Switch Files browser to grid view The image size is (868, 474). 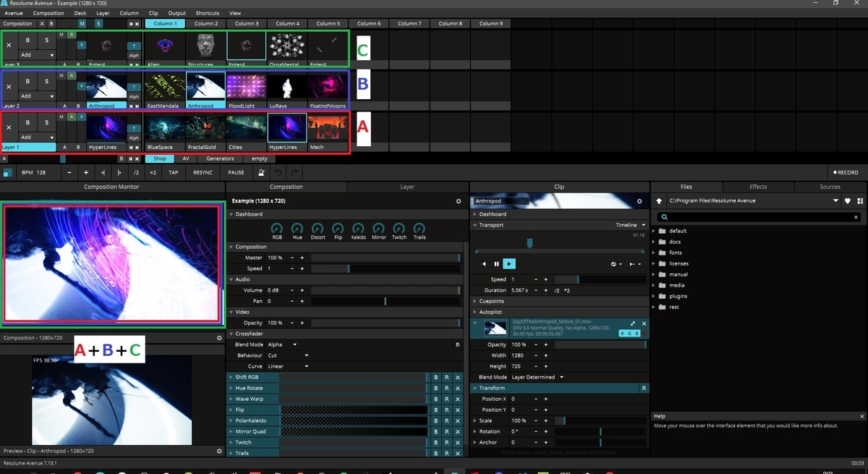(x=859, y=200)
